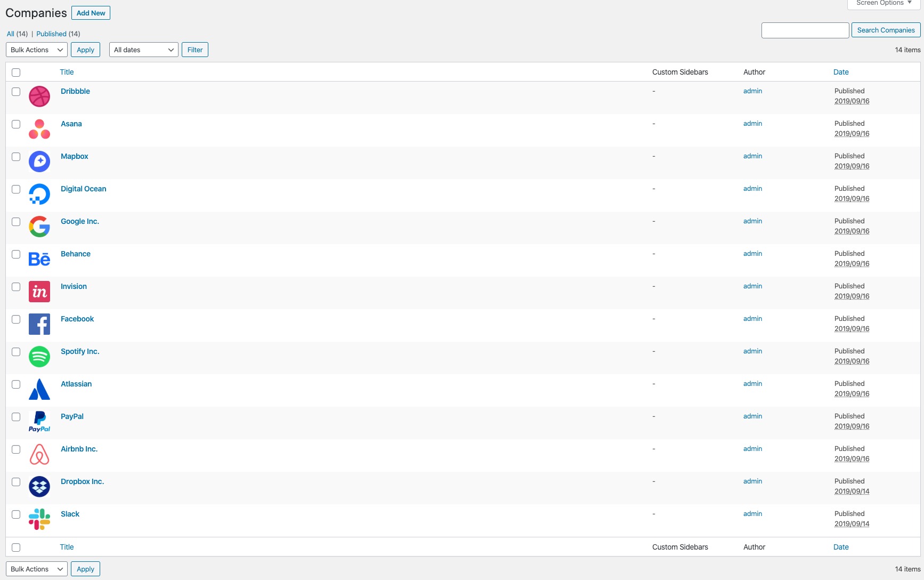Click the Airbnb logo icon
This screenshot has height=580, width=924.
[x=39, y=455]
